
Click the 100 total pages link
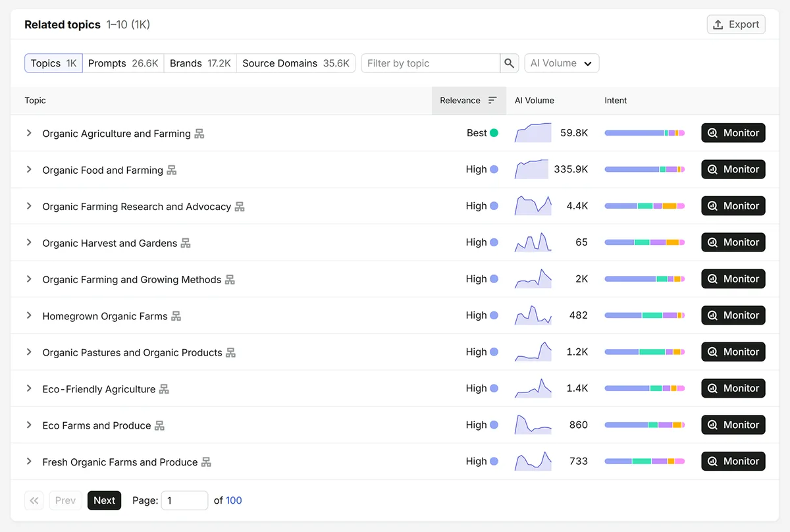(234, 500)
